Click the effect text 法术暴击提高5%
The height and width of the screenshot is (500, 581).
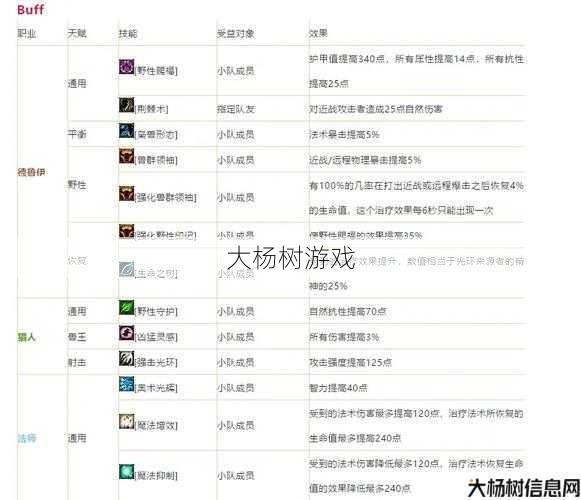(x=344, y=134)
